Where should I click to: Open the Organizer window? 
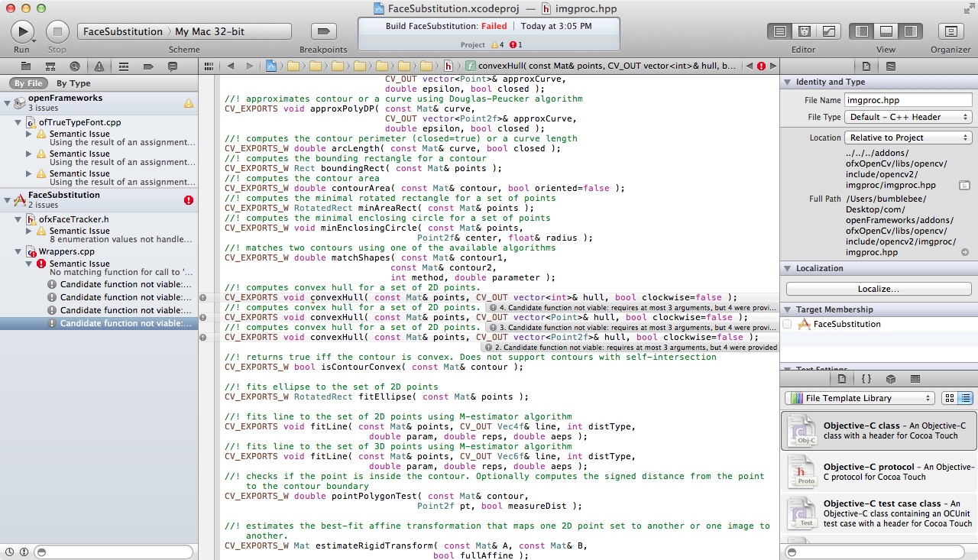[x=950, y=31]
